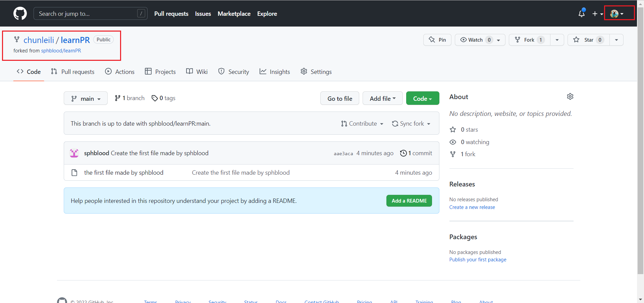
Task: Expand the Fork dropdown arrow
Action: (x=557, y=40)
